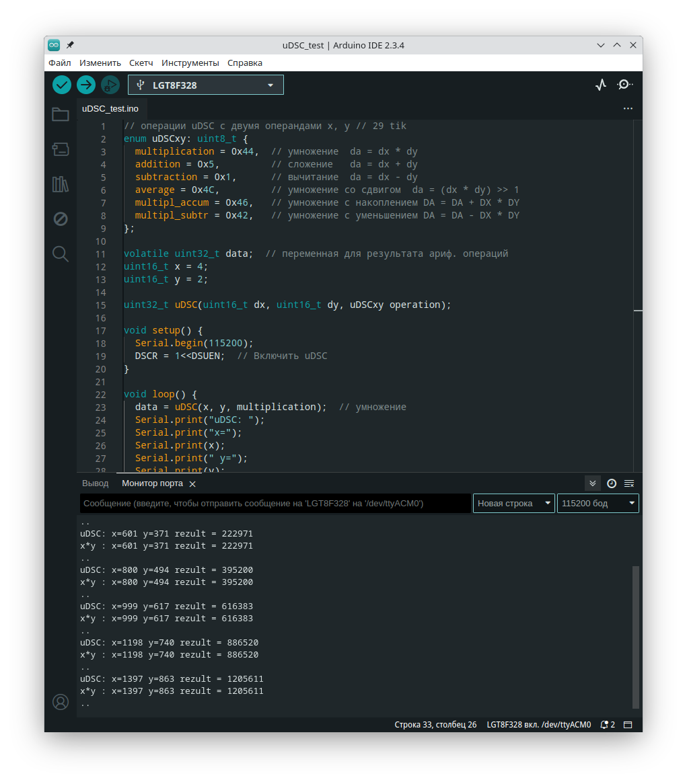Clear the serial monitor output
The width and height of the screenshot is (687, 784).
(629, 483)
